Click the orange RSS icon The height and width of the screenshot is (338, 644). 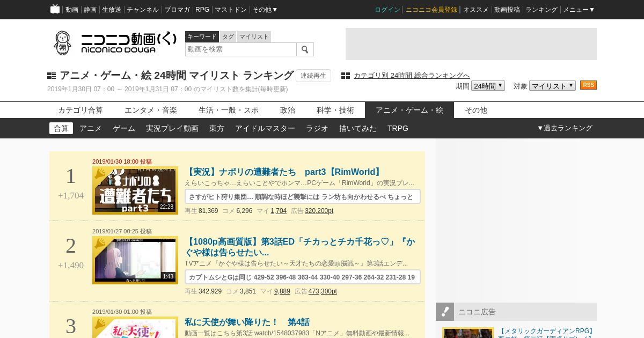(x=588, y=85)
